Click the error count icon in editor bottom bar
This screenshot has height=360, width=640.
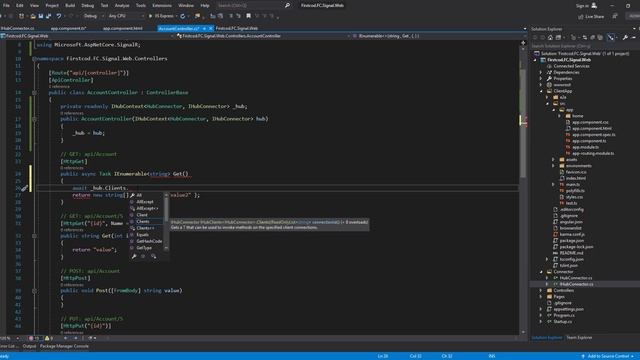(x=31, y=338)
